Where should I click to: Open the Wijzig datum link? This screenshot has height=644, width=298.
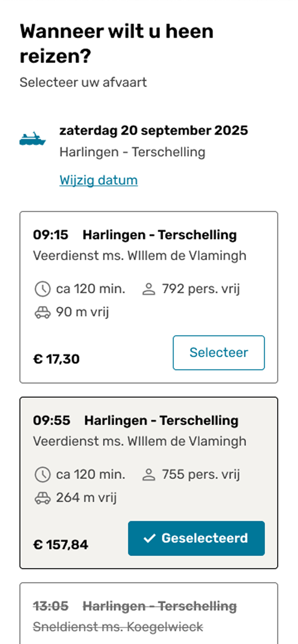(99, 180)
